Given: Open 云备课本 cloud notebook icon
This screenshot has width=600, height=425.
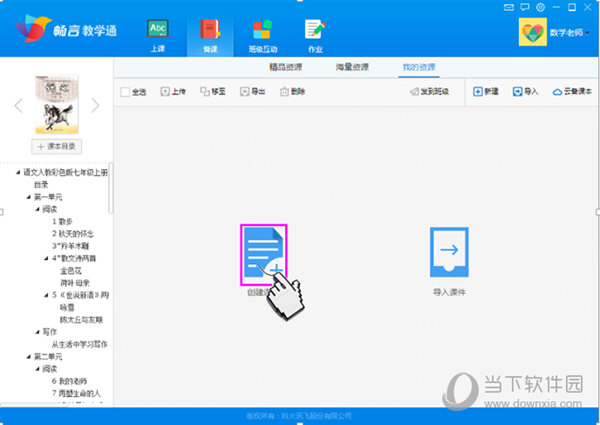Looking at the screenshot, I should coord(557,92).
